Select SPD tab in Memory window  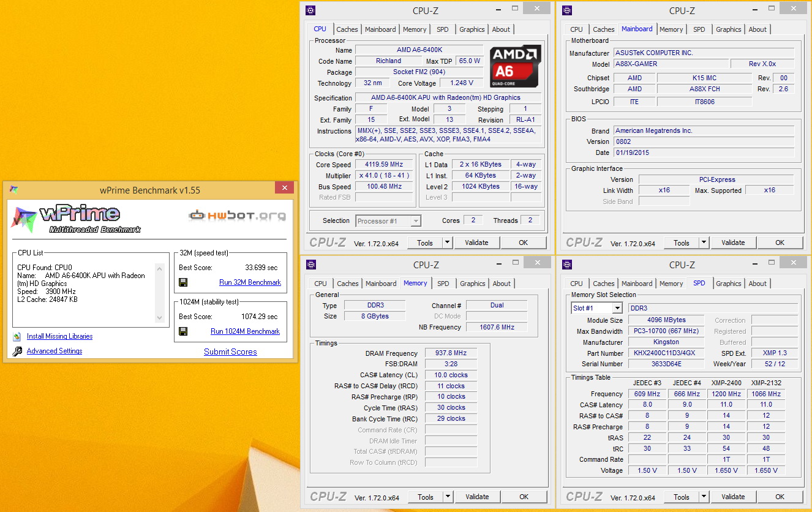click(x=443, y=284)
